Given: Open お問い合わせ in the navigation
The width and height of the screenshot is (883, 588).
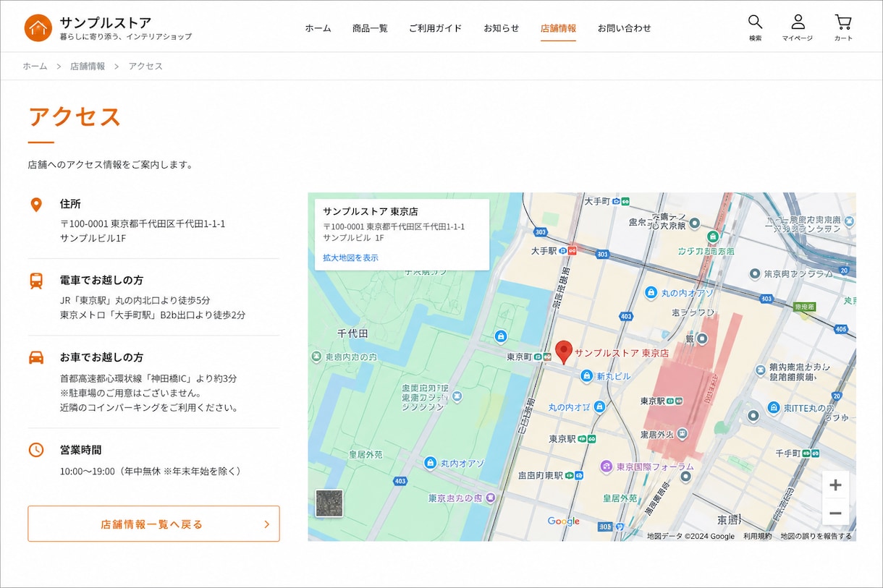Looking at the screenshot, I should (x=624, y=28).
